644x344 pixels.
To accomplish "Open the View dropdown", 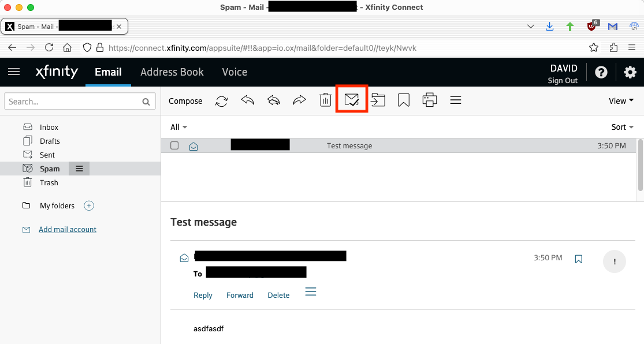I will coord(621,101).
